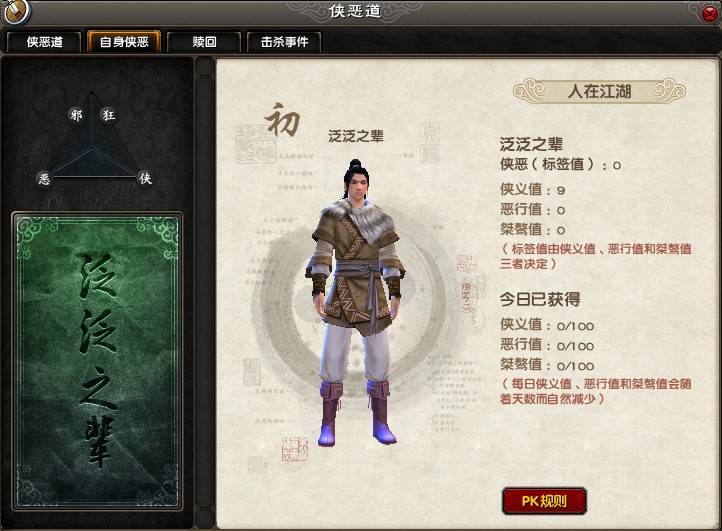Select the 自身侠恶 tab
722x531 pixels.
point(124,42)
